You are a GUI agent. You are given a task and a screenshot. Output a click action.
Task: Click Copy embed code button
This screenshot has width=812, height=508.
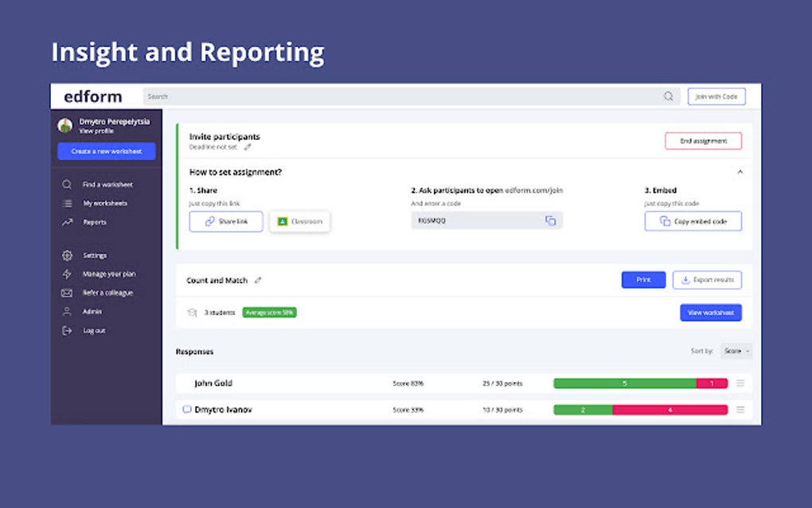click(x=693, y=221)
